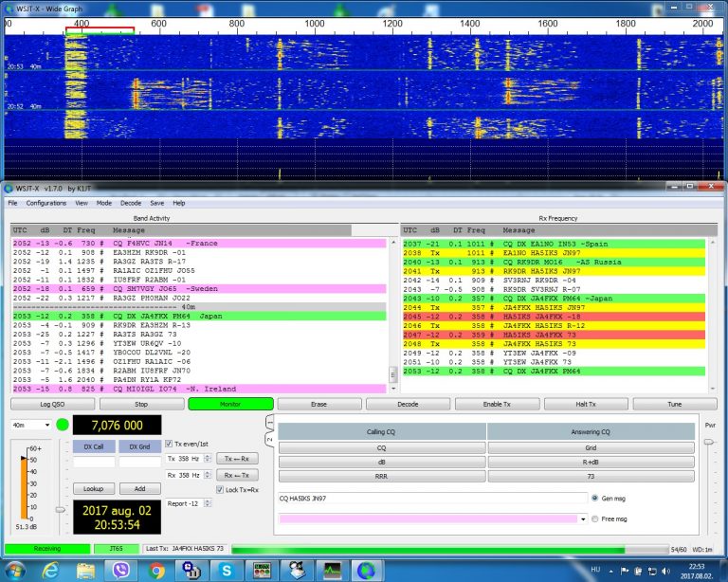Click the green band status indicator
This screenshot has height=582, width=728.
tap(63, 425)
